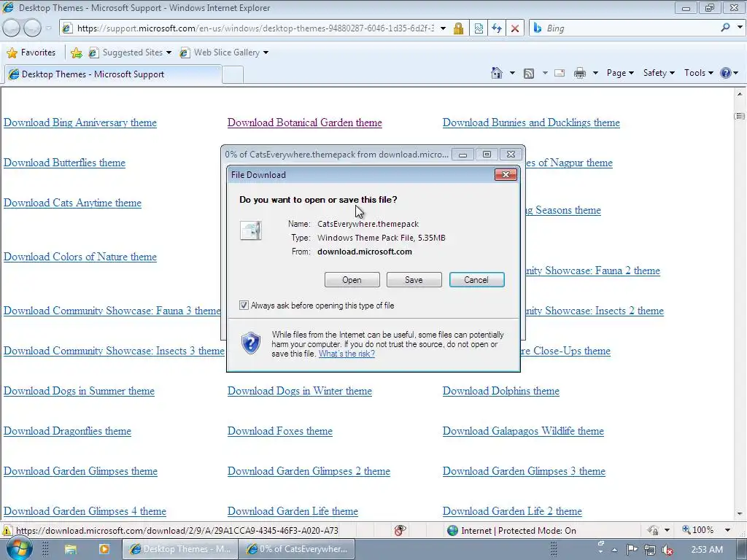Click Download Bunnies and Ducklings theme link
This screenshot has width=747, height=560.
pyautogui.click(x=531, y=122)
